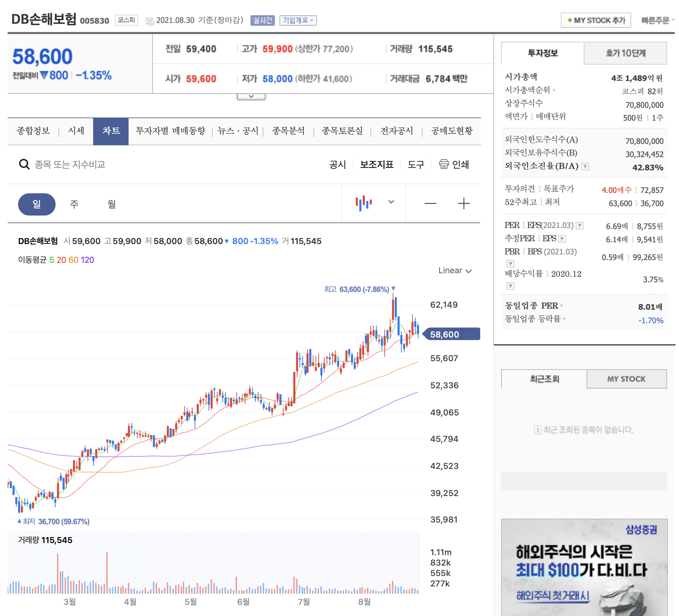Click help icon beside PER EPS(2021.03)
Image resolution: width=679 pixels, height=616 pixels.
click(x=580, y=226)
